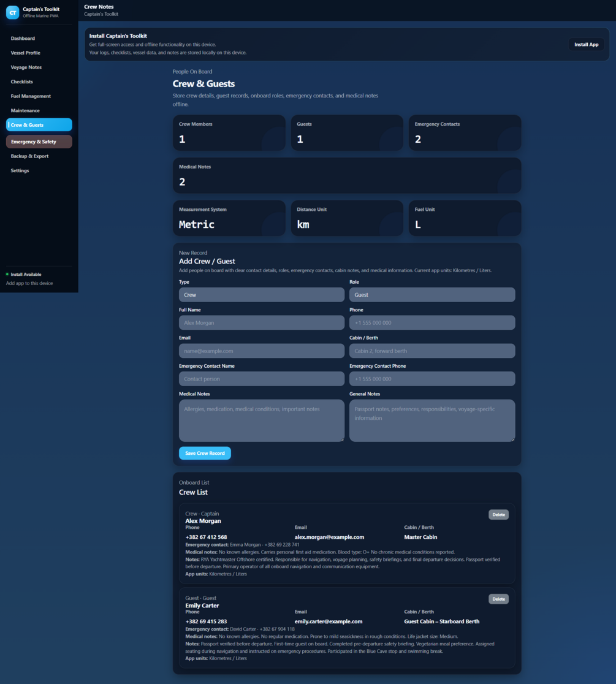The image size is (616, 684).
Task: Click inside Medical Notes textarea
Action: 261,420
